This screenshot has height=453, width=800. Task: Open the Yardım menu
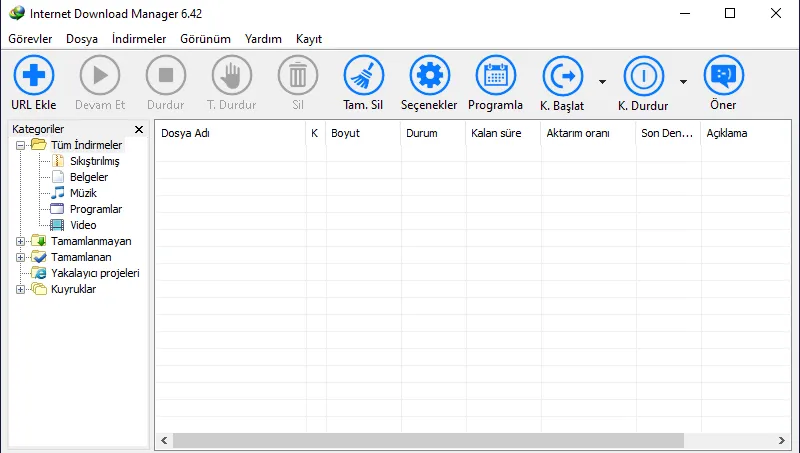263,39
